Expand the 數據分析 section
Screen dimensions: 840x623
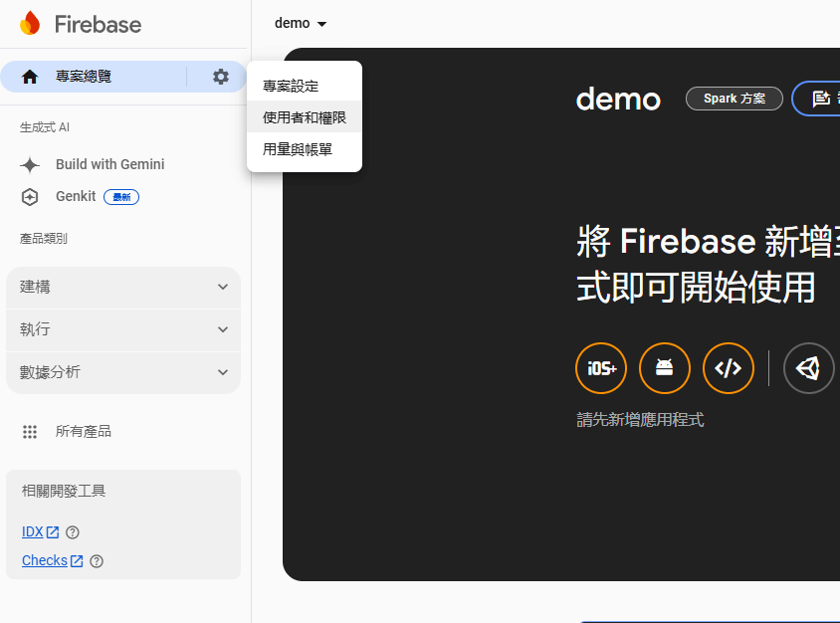click(123, 372)
